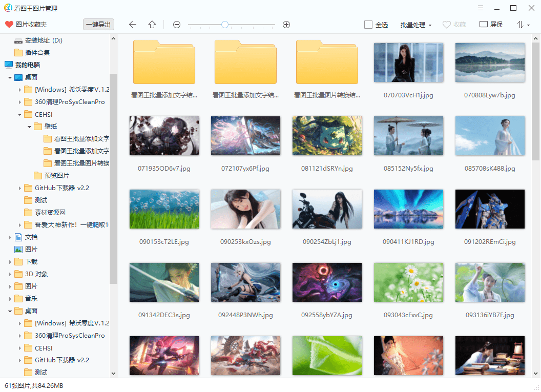Open the 081121dSRYn.jpg thumbnail

[x=327, y=135]
